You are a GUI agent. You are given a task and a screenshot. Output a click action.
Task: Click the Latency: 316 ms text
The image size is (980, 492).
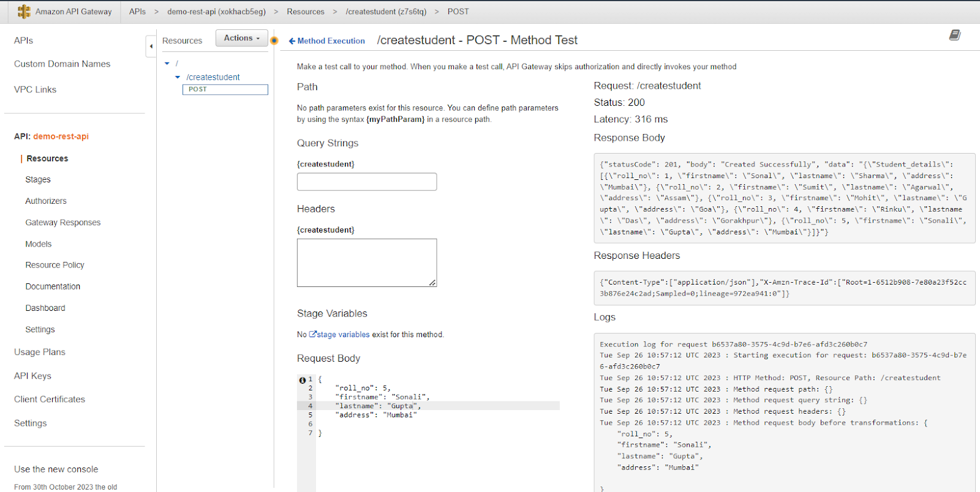(631, 119)
